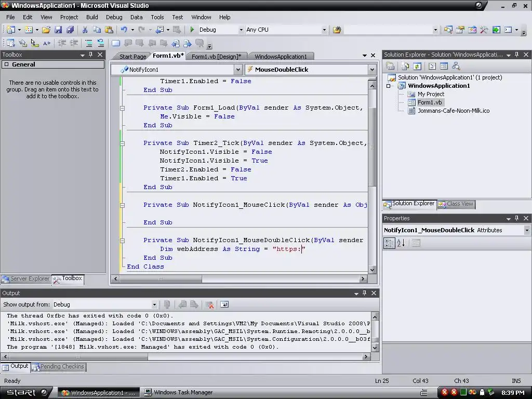Click the Save All icon

[x=70, y=30]
